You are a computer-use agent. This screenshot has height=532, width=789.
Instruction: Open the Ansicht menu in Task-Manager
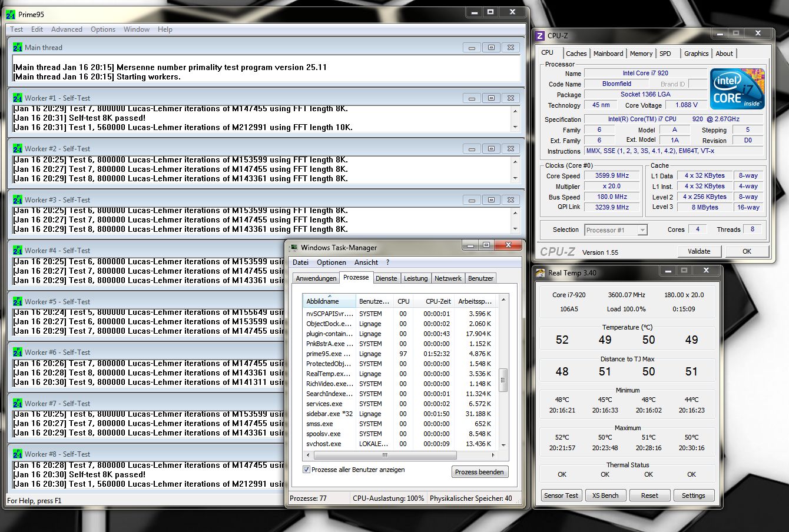point(366,262)
